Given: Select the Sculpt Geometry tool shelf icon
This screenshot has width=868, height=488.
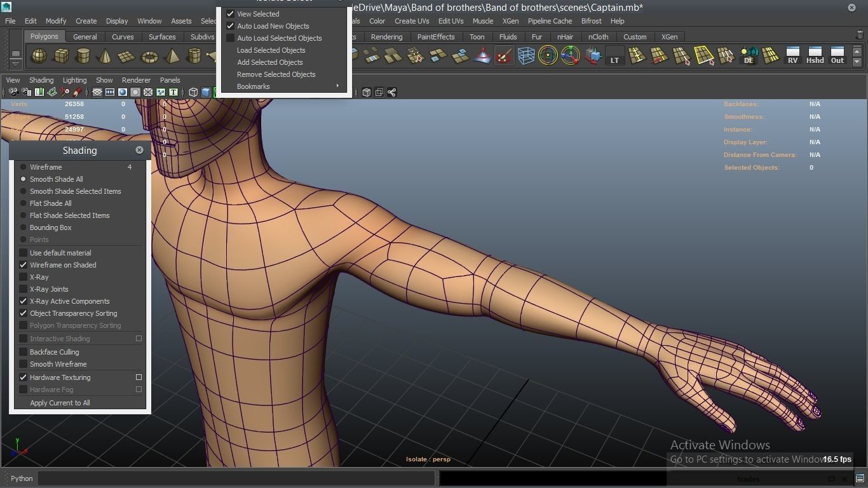Looking at the screenshot, I should tap(482, 57).
